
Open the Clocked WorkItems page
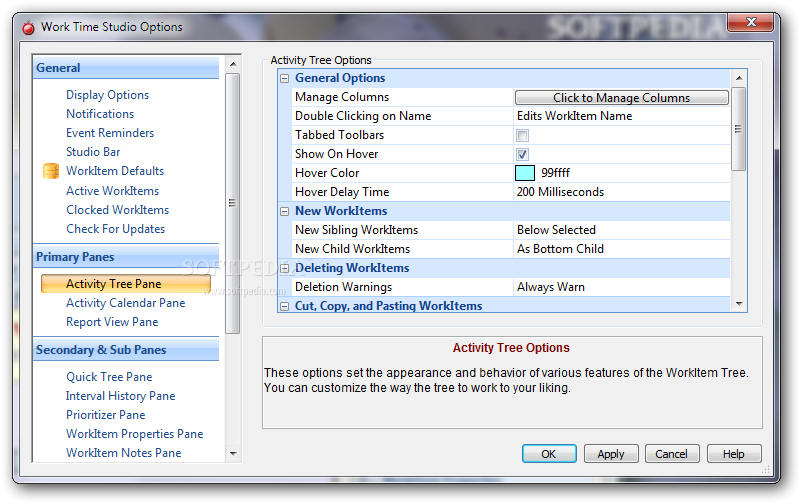pos(117,210)
